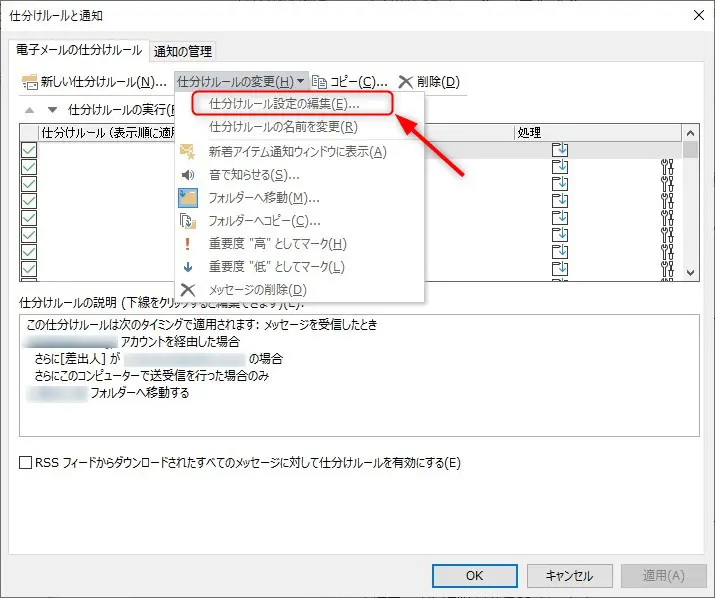Click the rule list scrollbar down arrow
This screenshot has width=715, height=598.
point(690,273)
